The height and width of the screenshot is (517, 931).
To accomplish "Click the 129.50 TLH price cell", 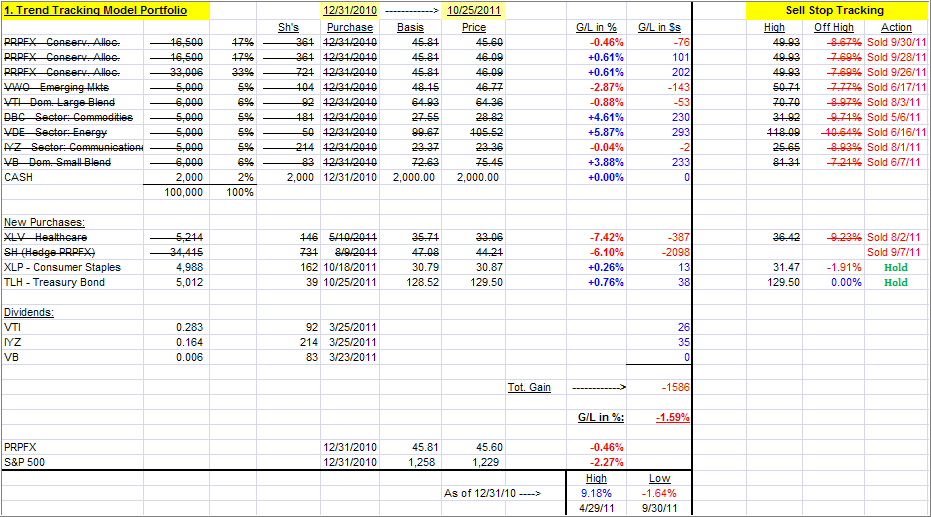I will click(486, 283).
